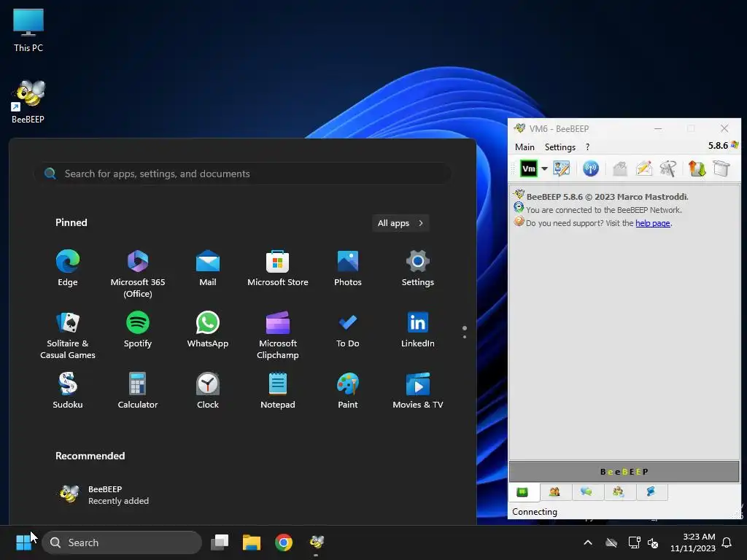Click the BeeBEEP colored banner bar
The image size is (747, 560).
(x=624, y=472)
